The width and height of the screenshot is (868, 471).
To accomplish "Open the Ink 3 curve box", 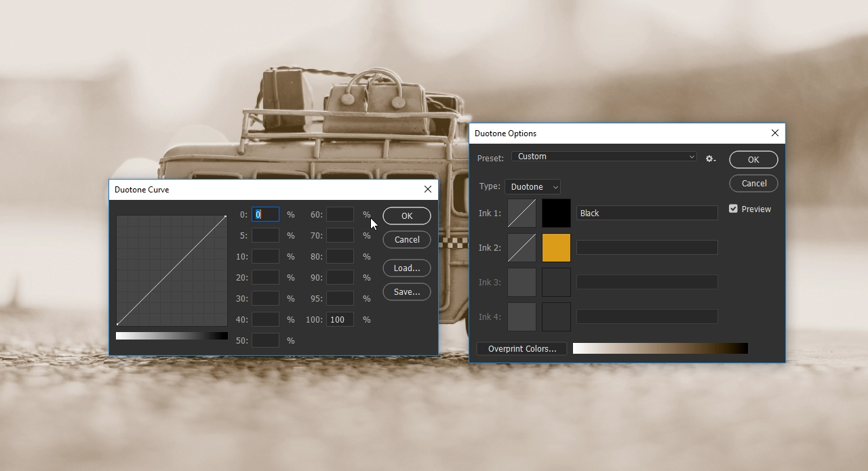I will pyautogui.click(x=521, y=283).
